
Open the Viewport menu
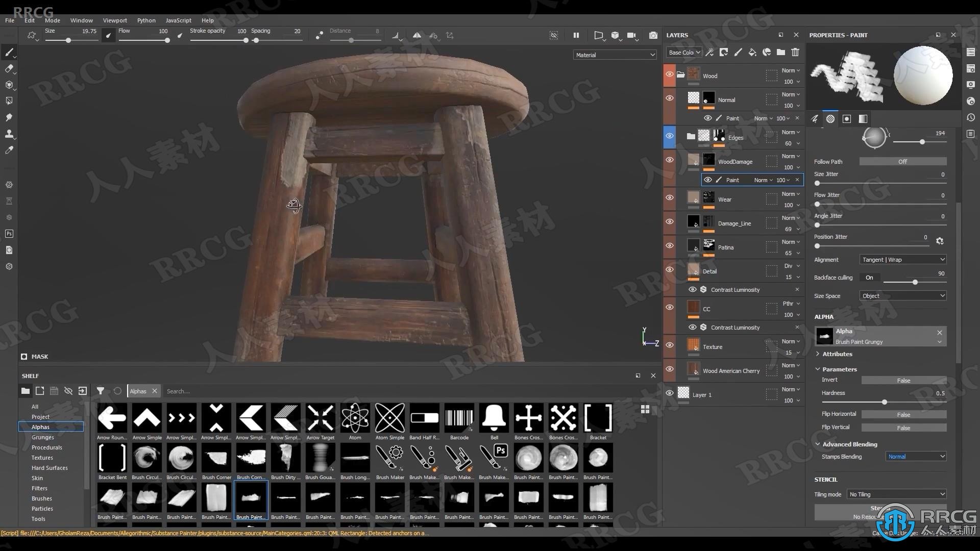[114, 19]
